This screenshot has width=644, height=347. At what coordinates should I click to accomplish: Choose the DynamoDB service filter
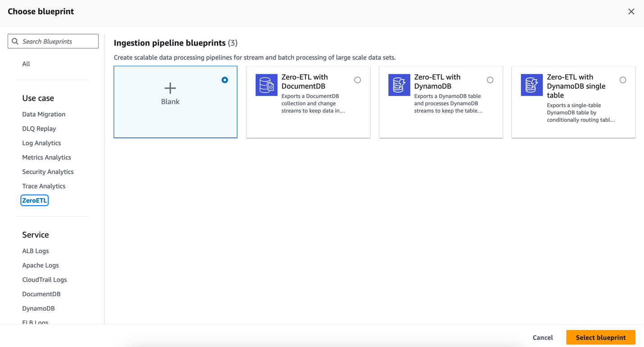point(38,309)
